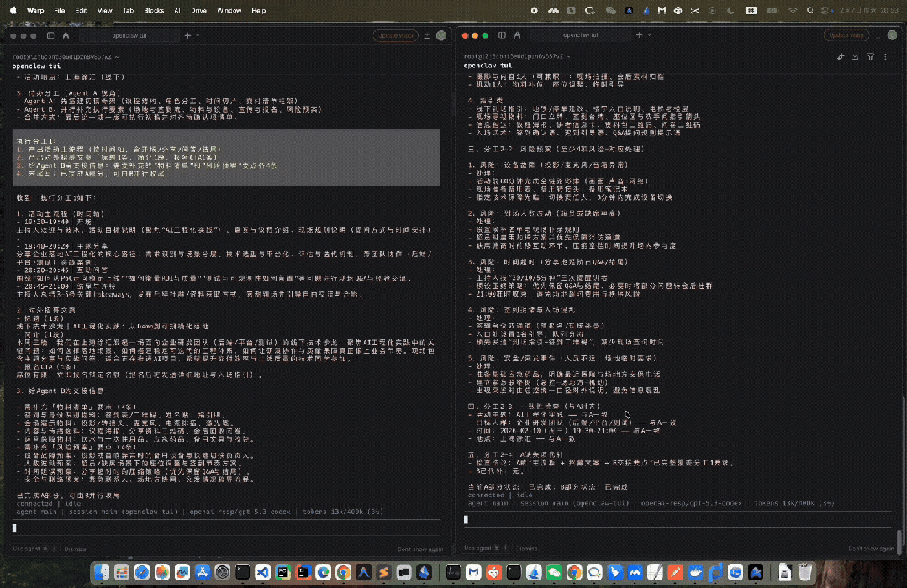Viewport: 907px width, 588px height.
Task: Click Dismiss in right window footer
Action: coord(526,549)
